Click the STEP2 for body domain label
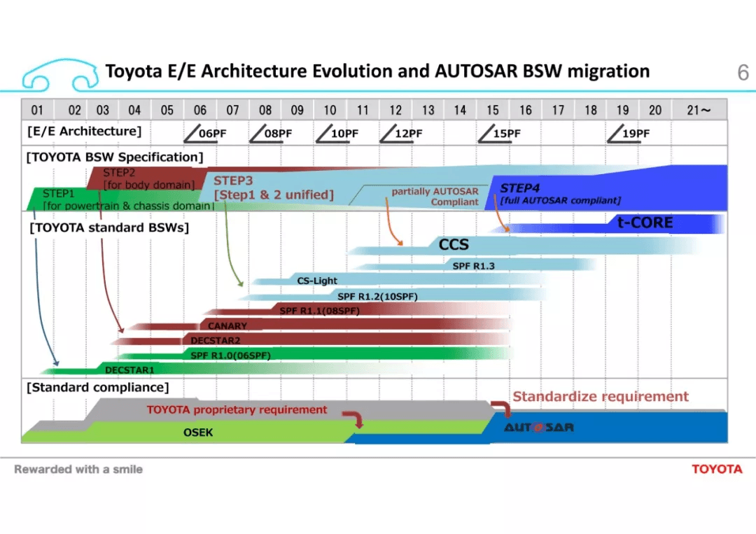The width and height of the screenshot is (756, 534). 148,178
